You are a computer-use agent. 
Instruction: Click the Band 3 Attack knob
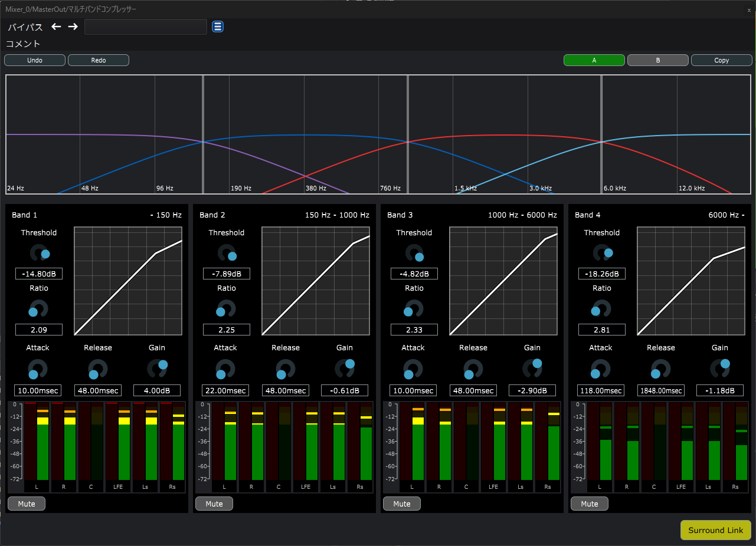[413, 370]
